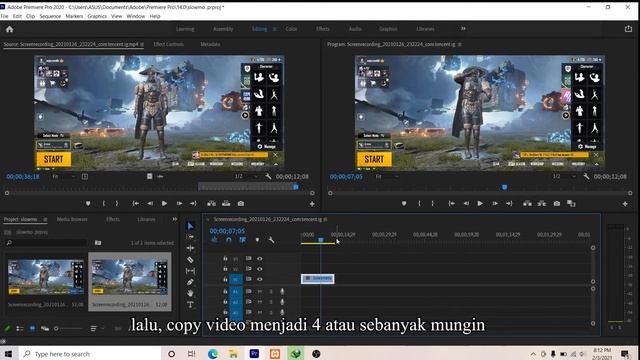The width and height of the screenshot is (640, 360).
Task: Toggle Linked Selection in the timeline
Action: pyautogui.click(x=242, y=240)
